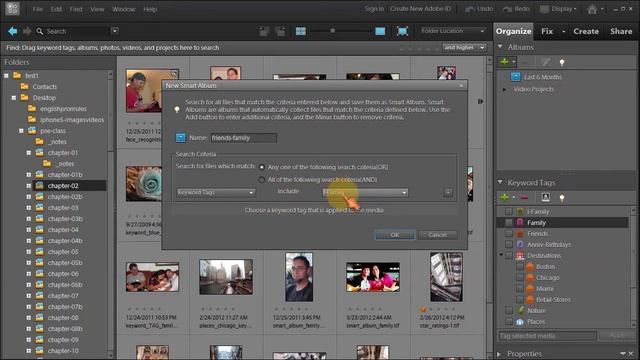The height and width of the screenshot is (360, 640).
Task: Click the green plus in Albums panel
Action: coord(505,62)
